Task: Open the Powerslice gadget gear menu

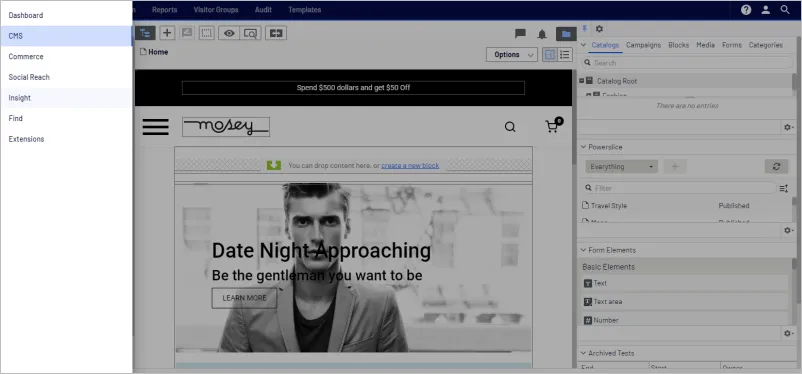Action: [x=788, y=231]
